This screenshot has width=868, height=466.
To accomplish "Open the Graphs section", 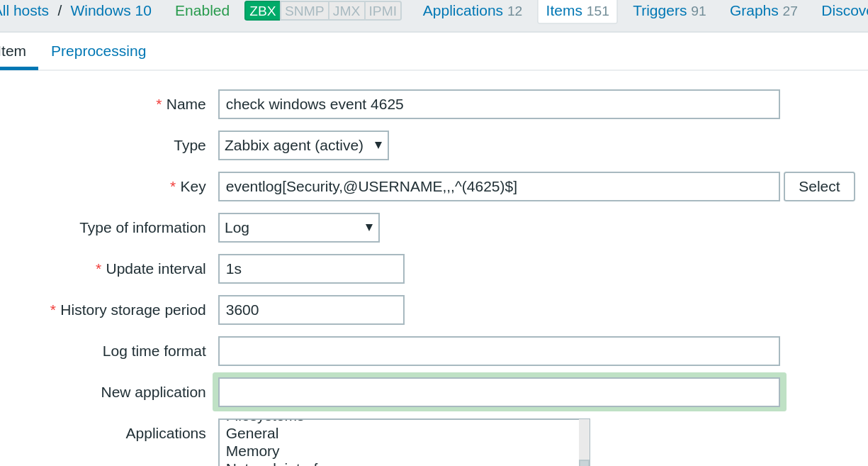I will click(x=763, y=11).
